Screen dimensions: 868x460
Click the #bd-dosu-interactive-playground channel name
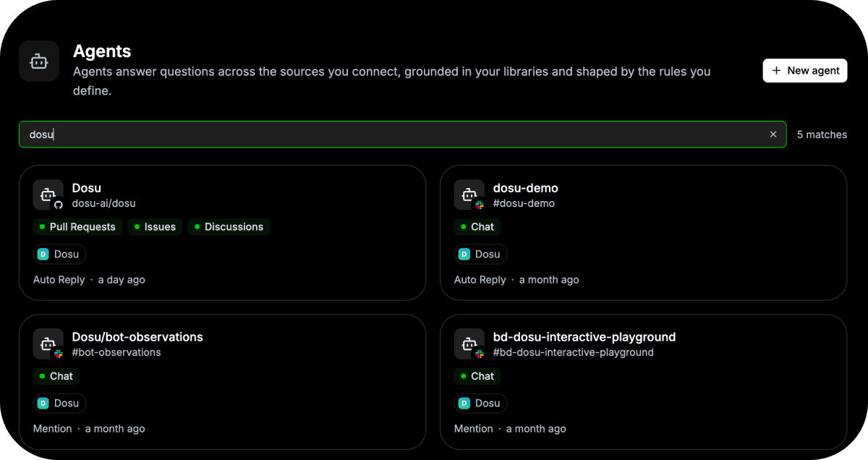click(574, 352)
